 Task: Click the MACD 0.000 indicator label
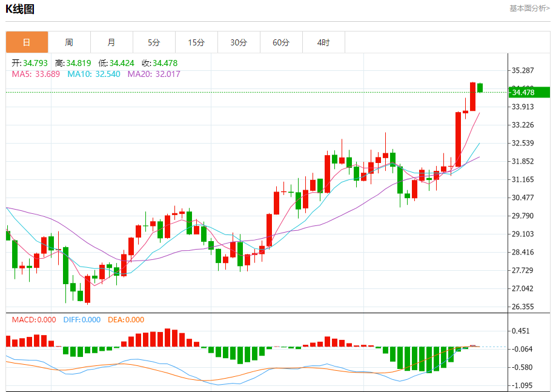click(x=34, y=320)
